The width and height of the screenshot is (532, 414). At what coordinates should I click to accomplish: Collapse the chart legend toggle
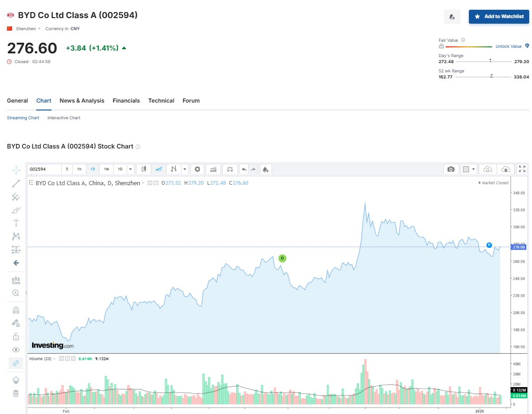(x=31, y=182)
